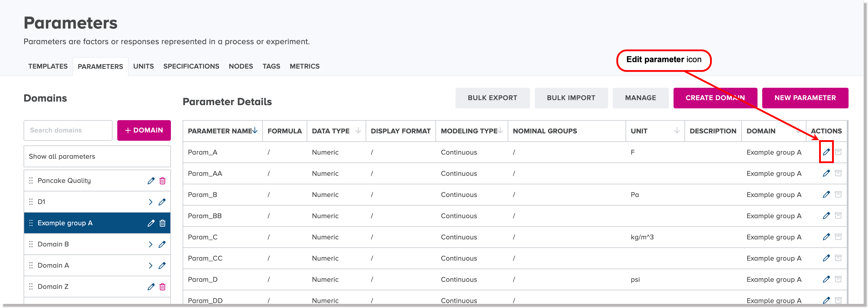Sort by Parameter Name column arrow
Viewport: 868px width, 308px height.
[x=255, y=131]
